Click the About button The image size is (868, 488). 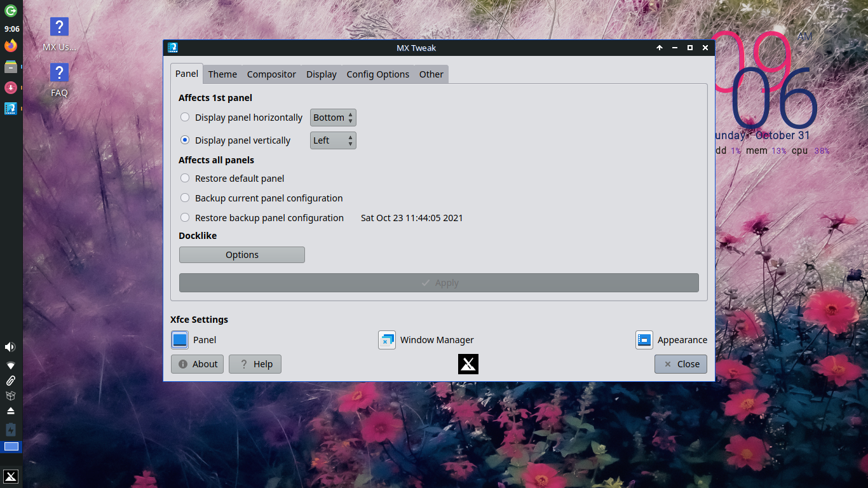[198, 364]
